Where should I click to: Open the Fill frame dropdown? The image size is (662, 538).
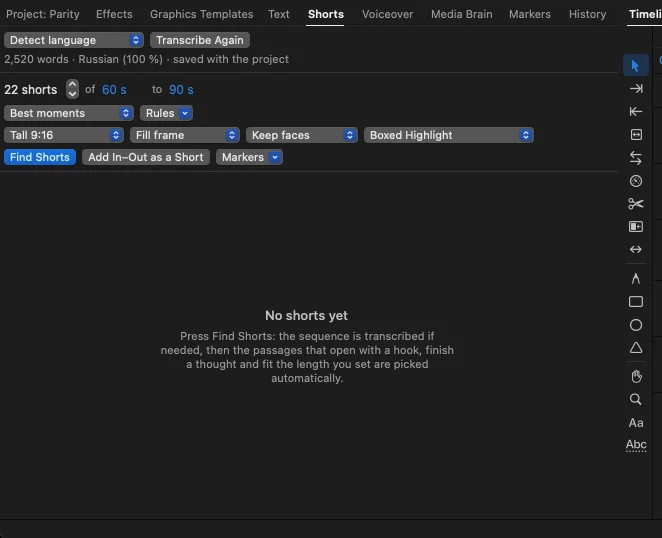185,135
